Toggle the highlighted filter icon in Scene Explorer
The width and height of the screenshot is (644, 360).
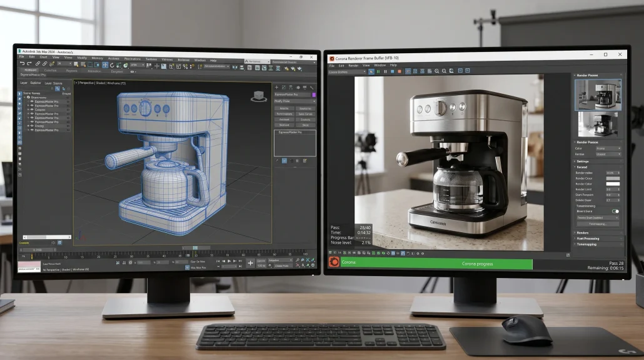(x=58, y=88)
